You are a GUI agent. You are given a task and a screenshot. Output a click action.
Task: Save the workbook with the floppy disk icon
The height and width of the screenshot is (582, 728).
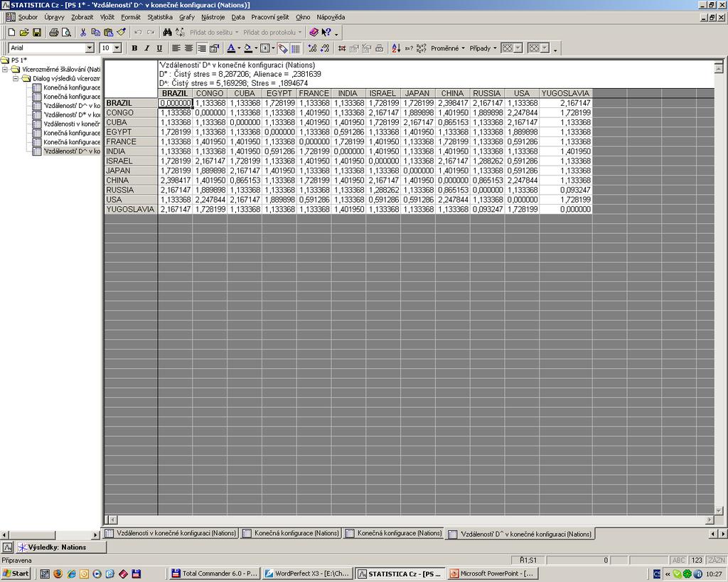tap(37, 33)
